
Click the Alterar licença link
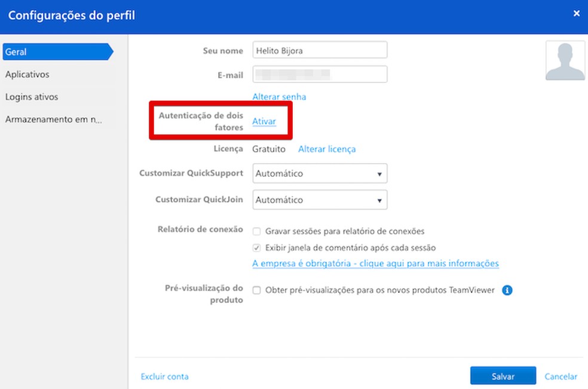327,149
